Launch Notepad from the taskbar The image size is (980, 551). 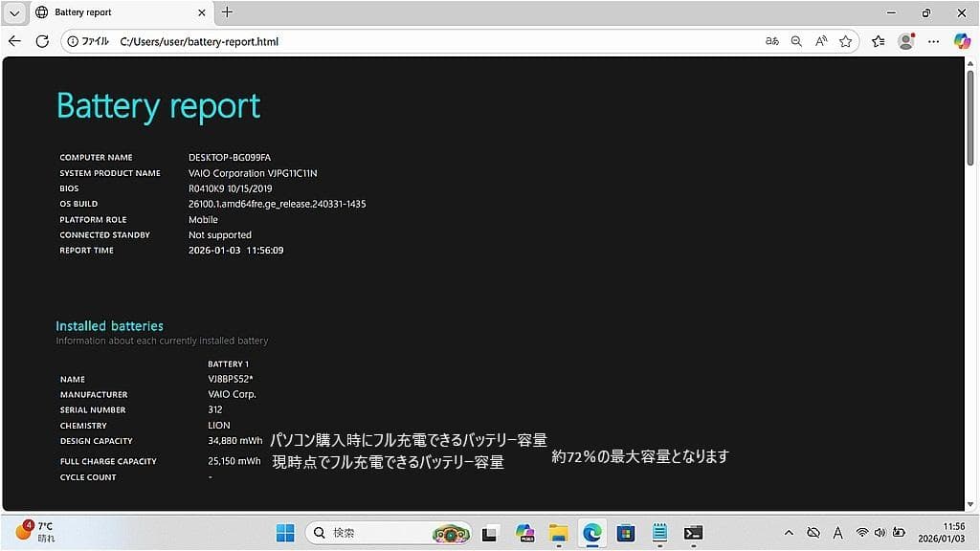coord(658,533)
